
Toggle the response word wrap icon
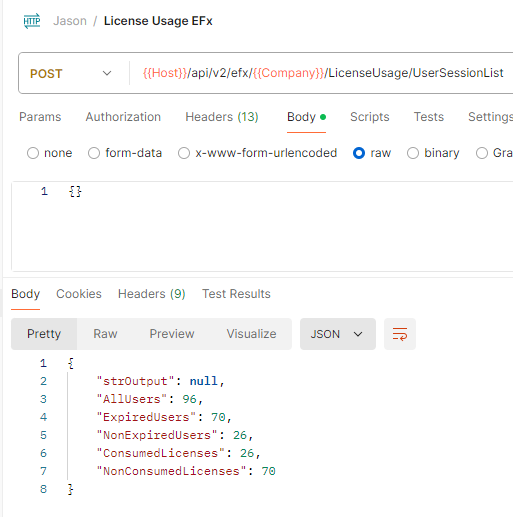[400, 334]
